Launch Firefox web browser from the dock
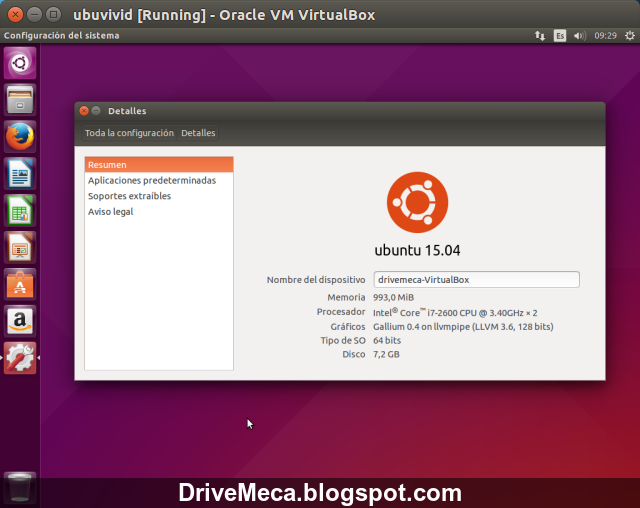This screenshot has height=508, width=640. 20,137
